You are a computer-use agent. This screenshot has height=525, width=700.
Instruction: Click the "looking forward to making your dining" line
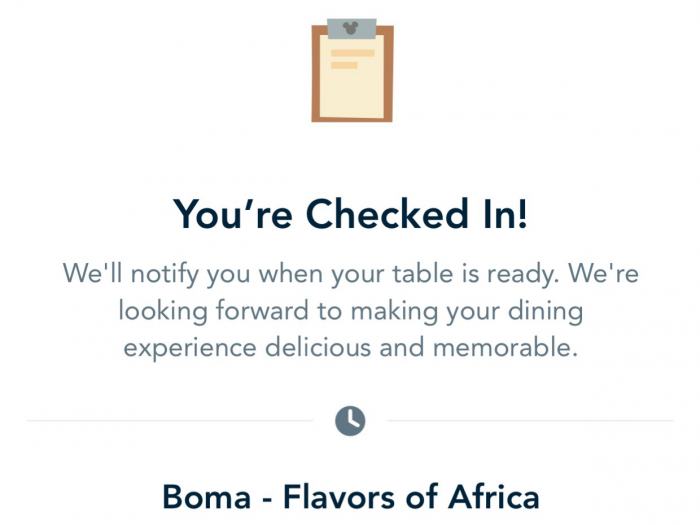pos(350,311)
